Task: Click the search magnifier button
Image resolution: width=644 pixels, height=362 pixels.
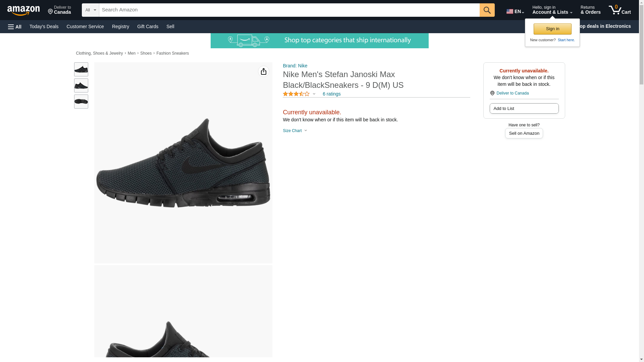Action: [487, 10]
